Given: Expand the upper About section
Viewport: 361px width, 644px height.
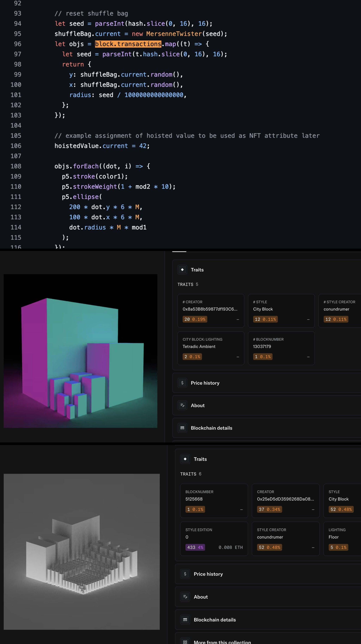Looking at the screenshot, I should coord(267,405).
